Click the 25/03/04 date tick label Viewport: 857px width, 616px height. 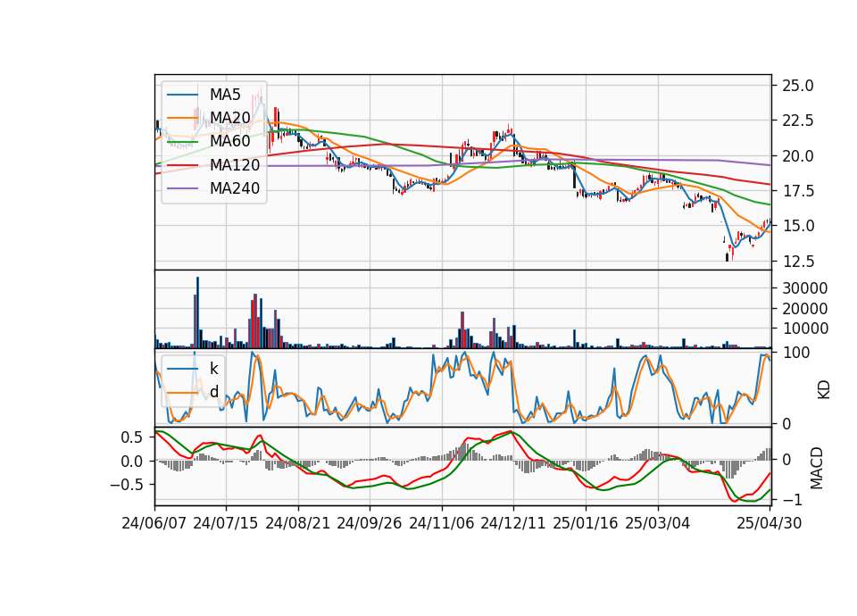click(658, 523)
